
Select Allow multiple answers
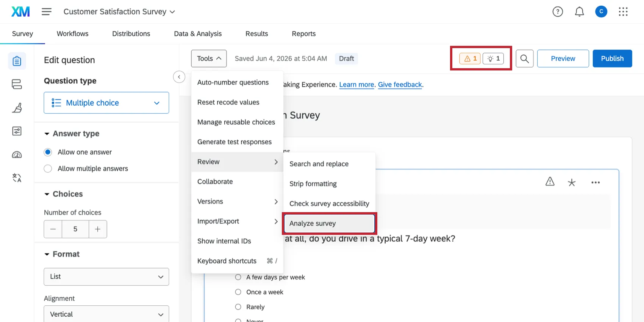(48, 169)
